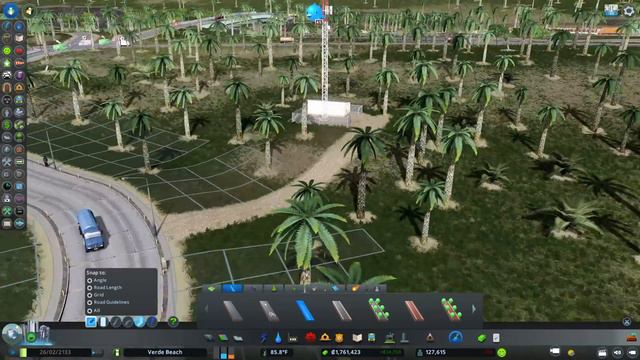This screenshot has width=640, height=360.
Task: Switch to the selected blue roads tab
Action: [233, 289]
